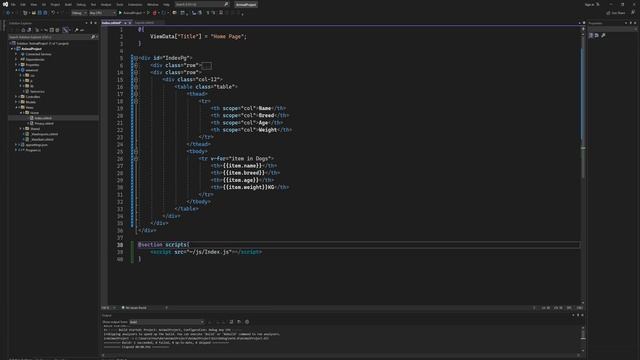This screenshot has width=640, height=360.
Task: Click the red Hot Reload flame icon
Action: 154,13
